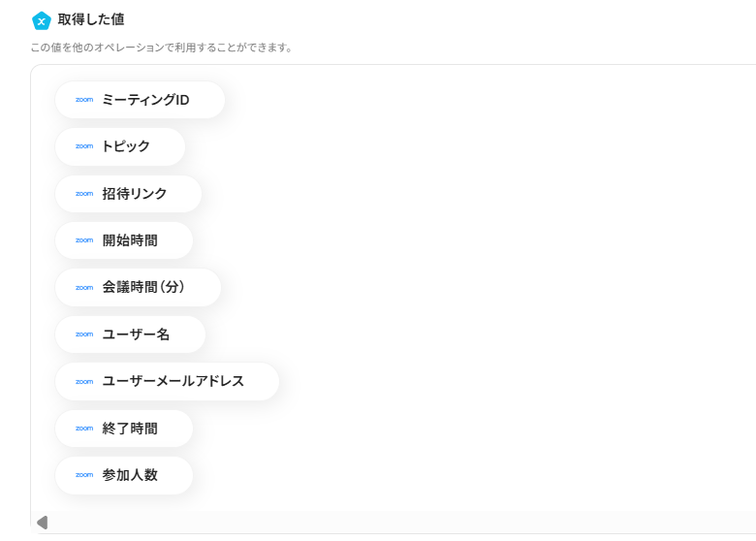Click the left scroll arrow at bottom
Screen dimensions: 756x541
tap(42, 523)
